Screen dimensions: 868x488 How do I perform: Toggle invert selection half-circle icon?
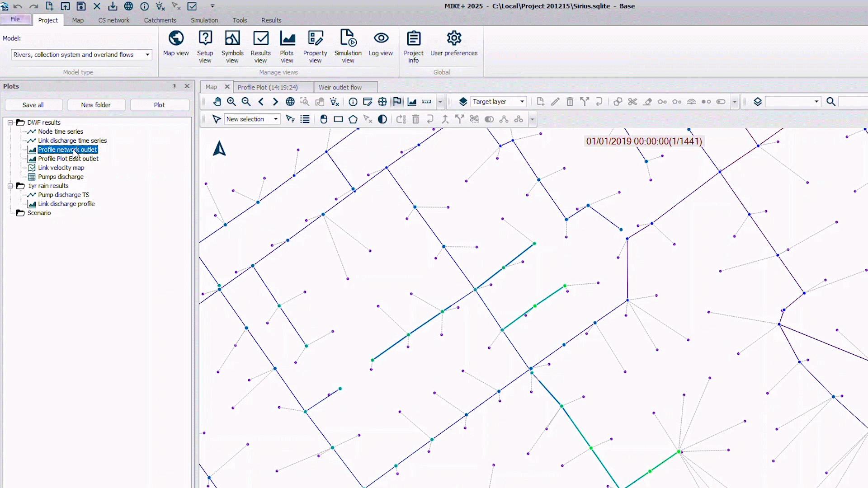(382, 119)
